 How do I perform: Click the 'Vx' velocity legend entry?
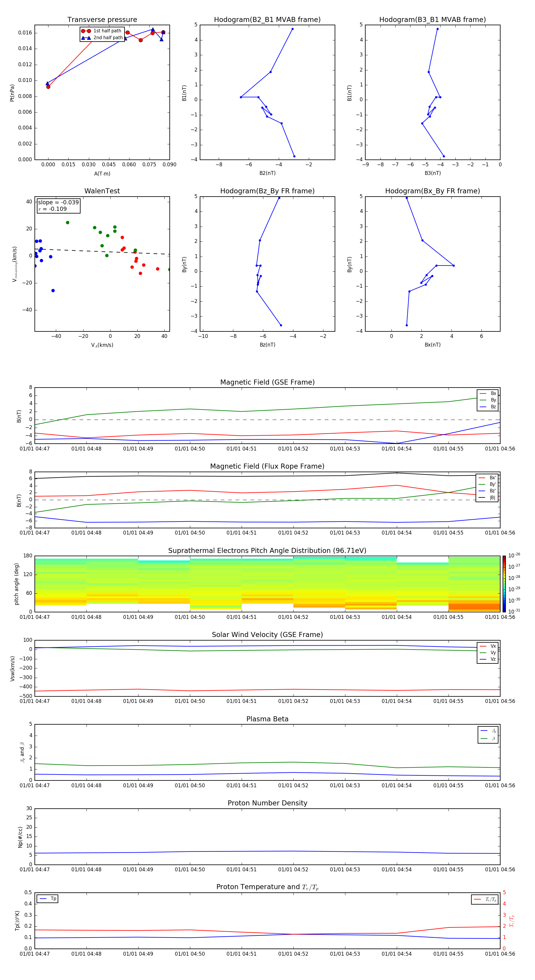pyautogui.click(x=488, y=646)
